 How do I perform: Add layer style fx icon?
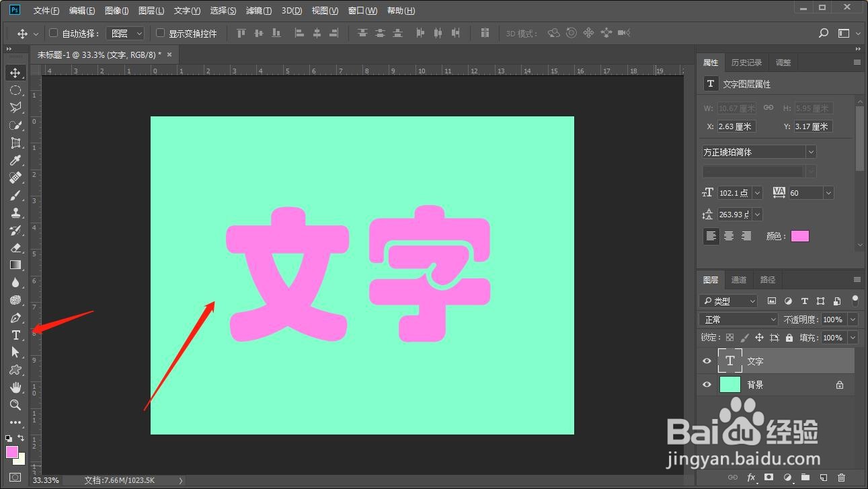click(752, 478)
